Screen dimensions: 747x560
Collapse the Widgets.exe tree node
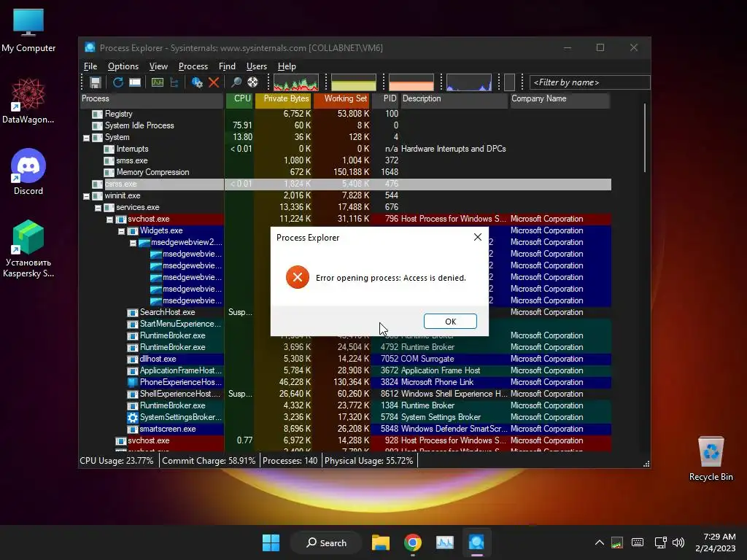[x=121, y=231]
